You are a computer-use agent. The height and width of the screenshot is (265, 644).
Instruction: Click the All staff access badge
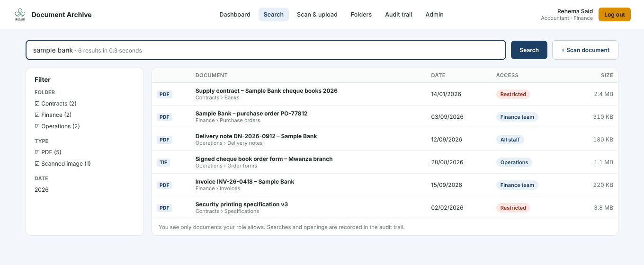coord(510,140)
